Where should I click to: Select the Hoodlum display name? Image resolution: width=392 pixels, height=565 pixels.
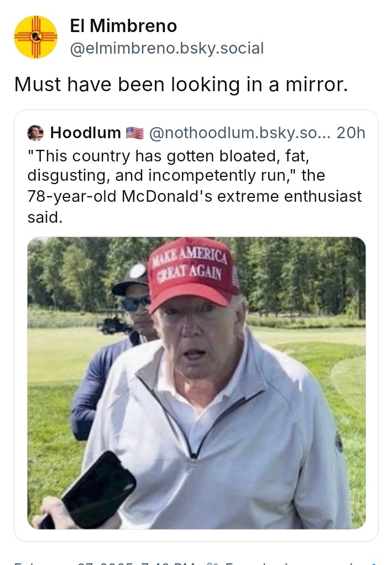(x=85, y=133)
